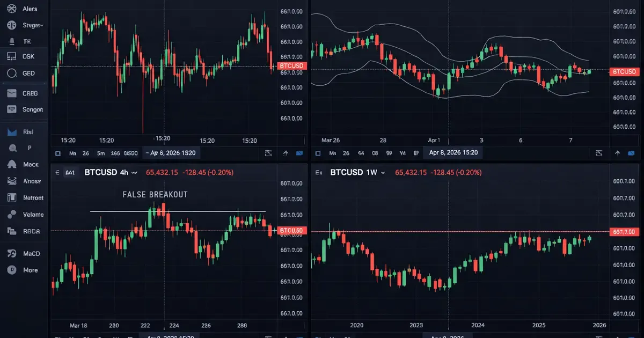
Task: Open the BTCUSD 4h timeframe dropdown
Action: (x=134, y=173)
